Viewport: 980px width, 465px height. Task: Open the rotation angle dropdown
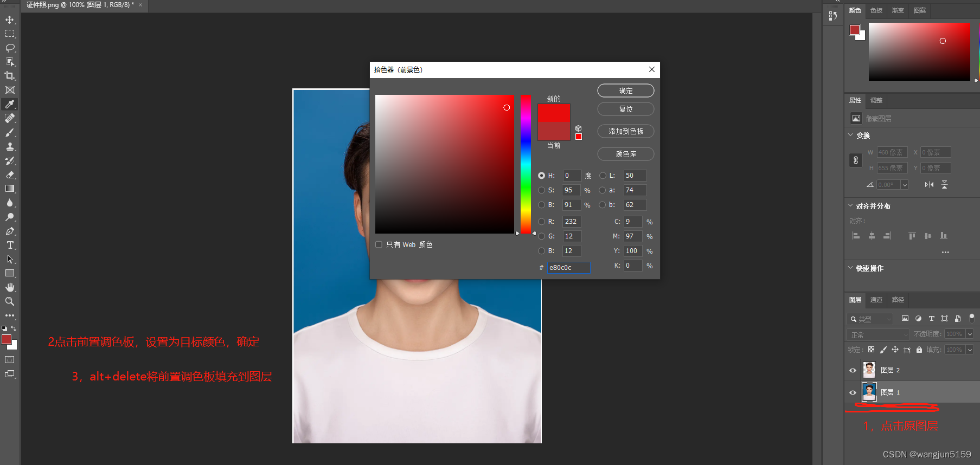905,185
